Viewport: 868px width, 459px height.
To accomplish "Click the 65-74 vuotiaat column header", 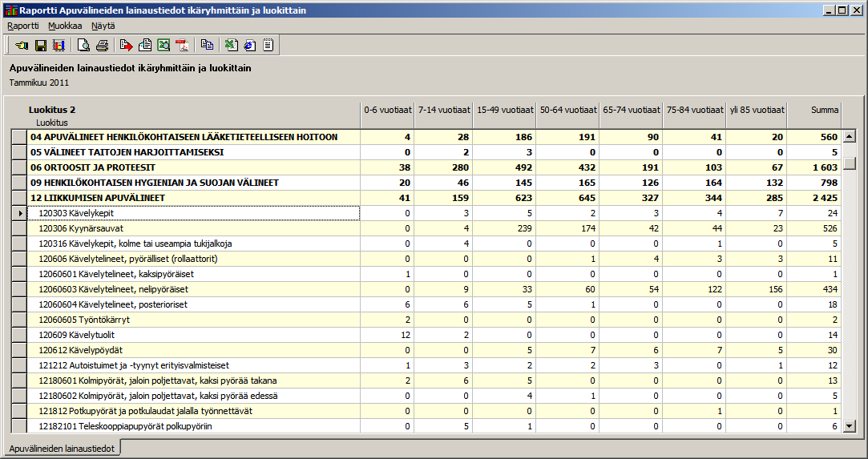I will pos(631,110).
